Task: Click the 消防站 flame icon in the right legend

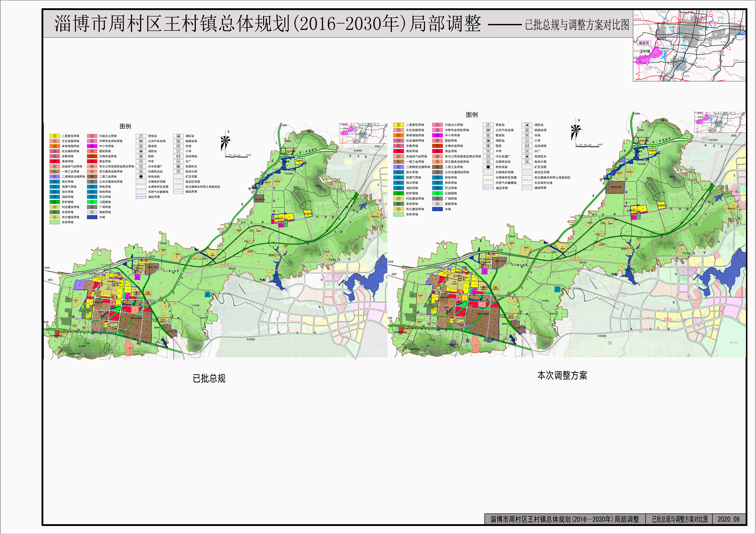Action: click(488, 141)
